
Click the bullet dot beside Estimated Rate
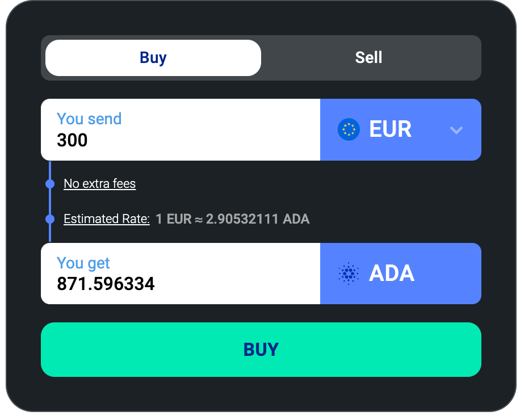tap(50, 219)
